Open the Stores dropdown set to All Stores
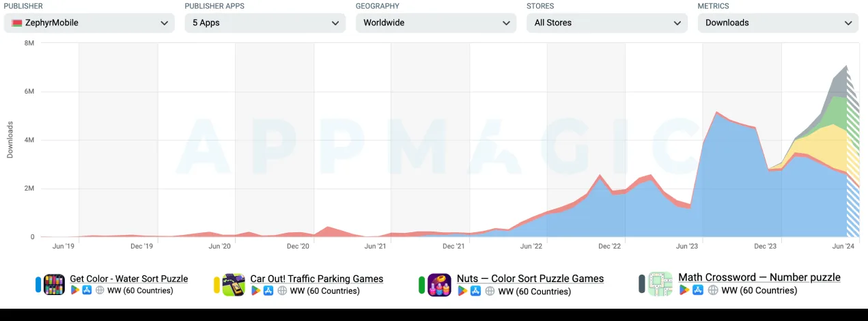Screen dimensions: 868x321 click(606, 23)
